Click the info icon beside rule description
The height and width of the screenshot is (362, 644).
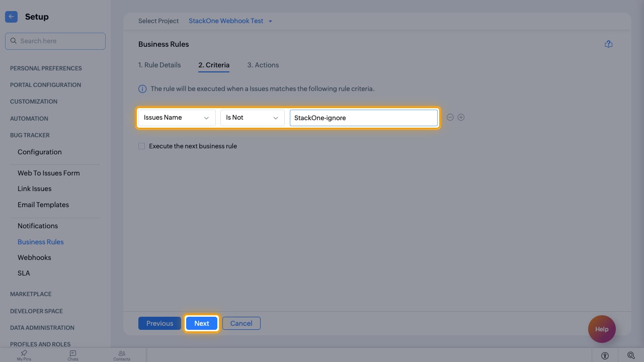point(142,89)
